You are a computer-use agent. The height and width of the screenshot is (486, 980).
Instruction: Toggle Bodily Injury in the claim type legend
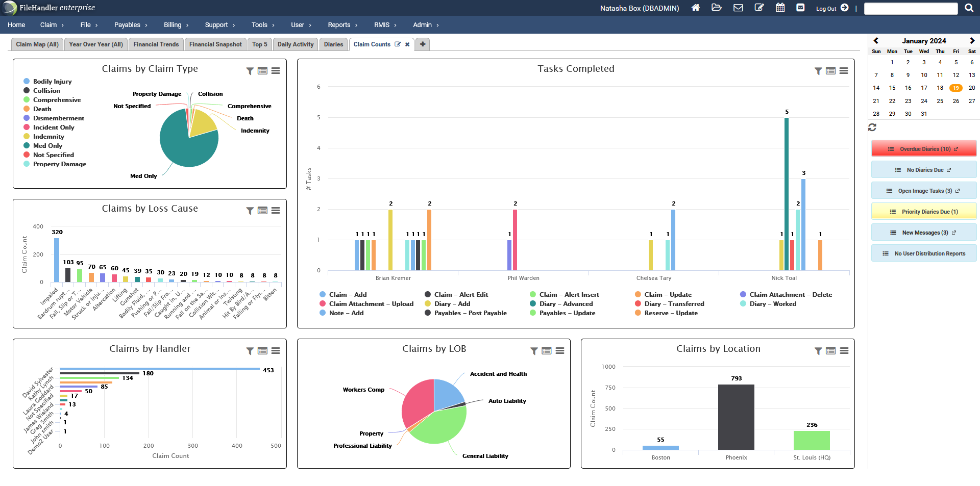[53, 81]
